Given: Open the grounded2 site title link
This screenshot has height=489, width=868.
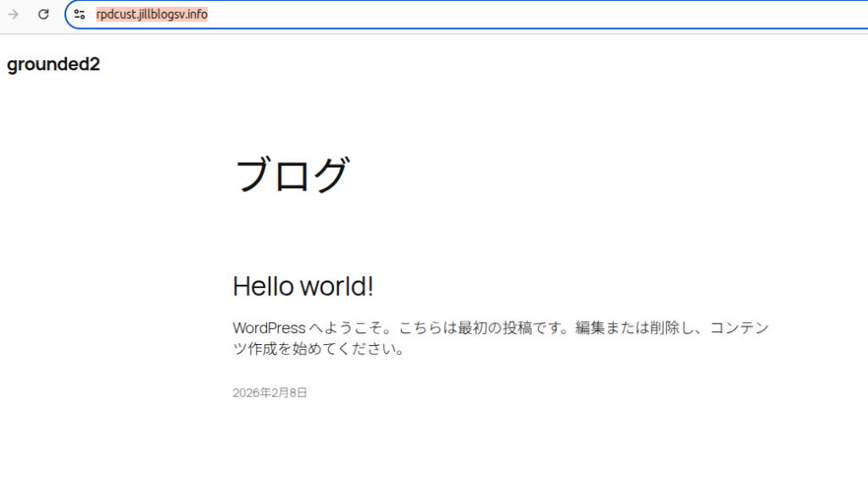Looking at the screenshot, I should (x=53, y=64).
